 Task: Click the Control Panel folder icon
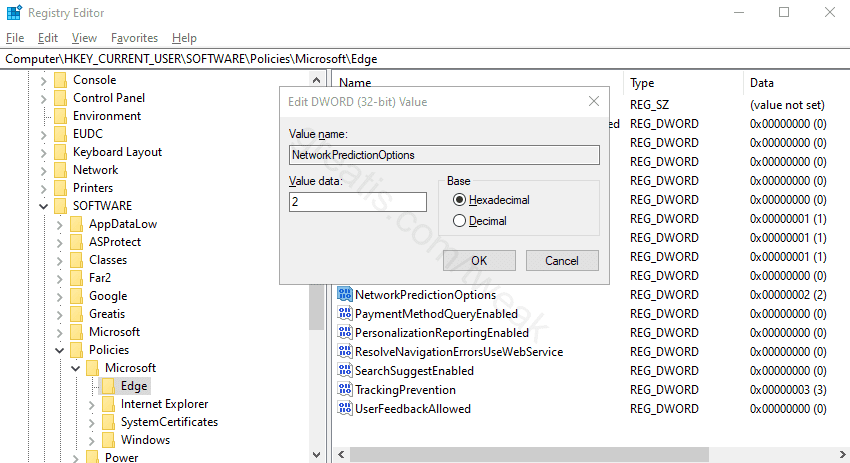(61, 98)
